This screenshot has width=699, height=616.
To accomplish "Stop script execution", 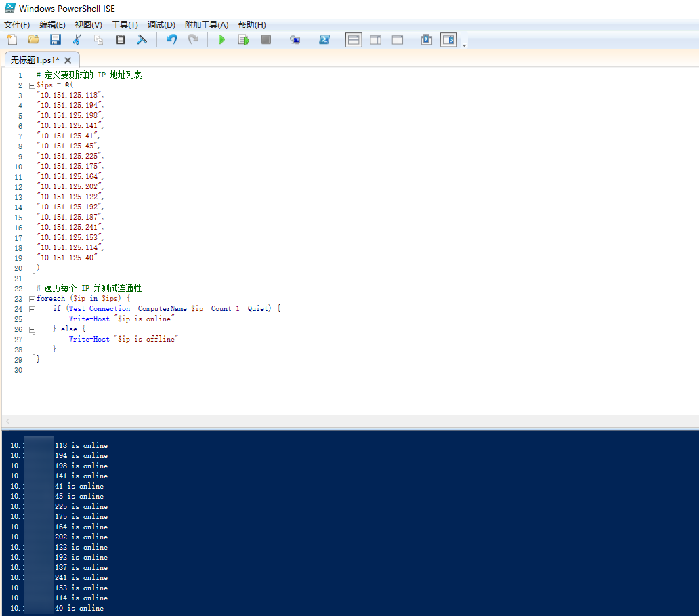I will coord(266,40).
